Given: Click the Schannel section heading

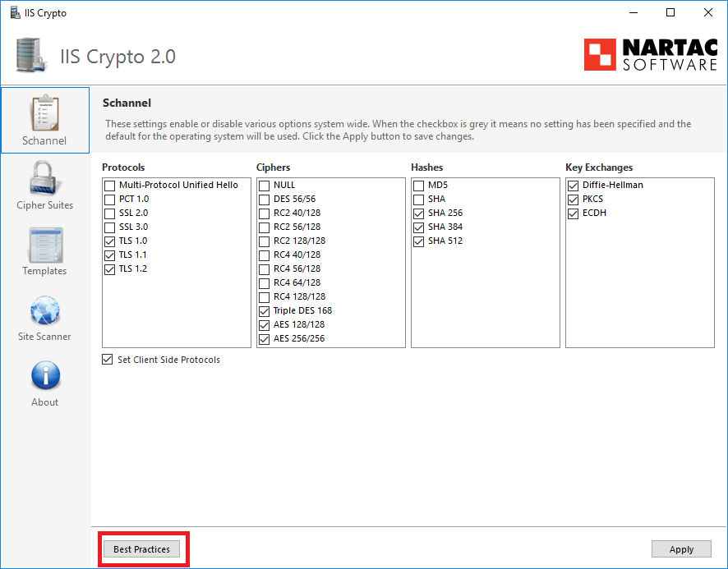Looking at the screenshot, I should [127, 103].
